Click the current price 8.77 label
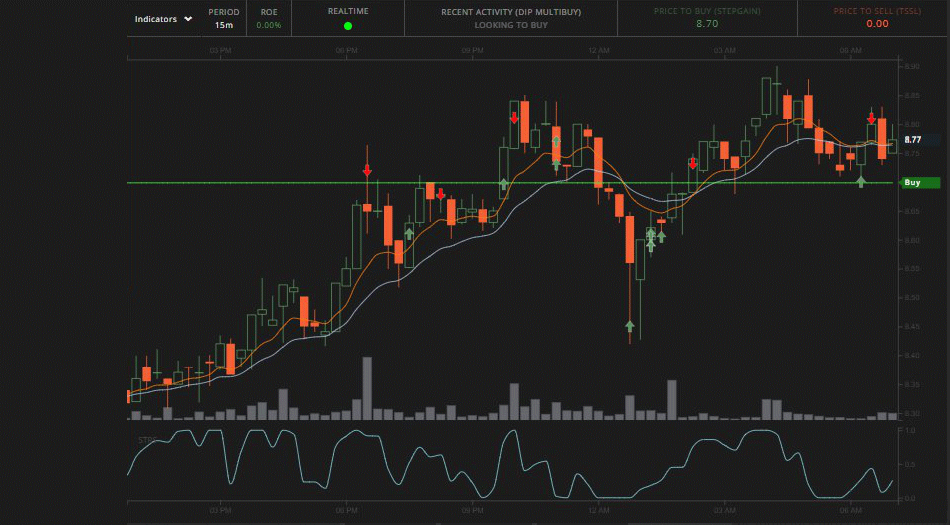 tap(913, 140)
